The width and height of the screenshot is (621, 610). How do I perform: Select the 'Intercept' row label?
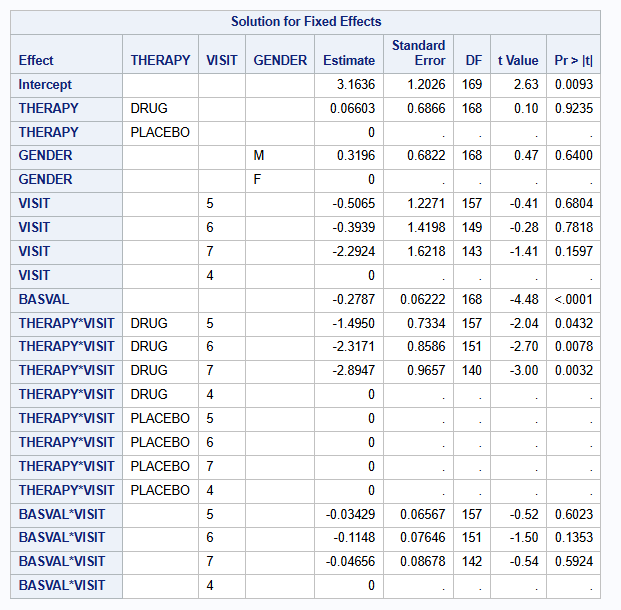(x=45, y=85)
